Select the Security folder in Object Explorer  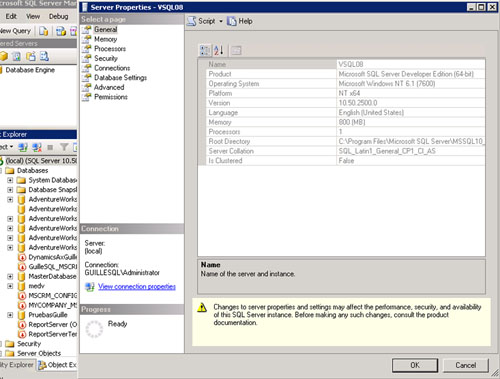click(x=29, y=344)
